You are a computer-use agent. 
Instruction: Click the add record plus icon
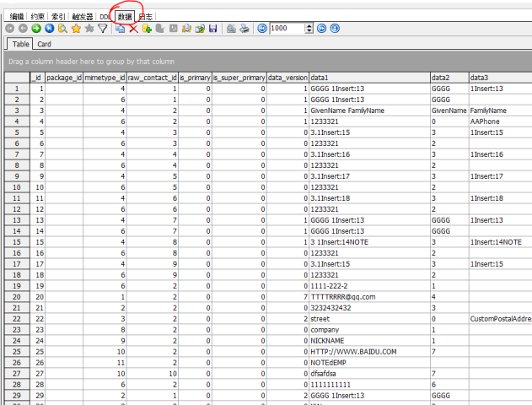(147, 29)
